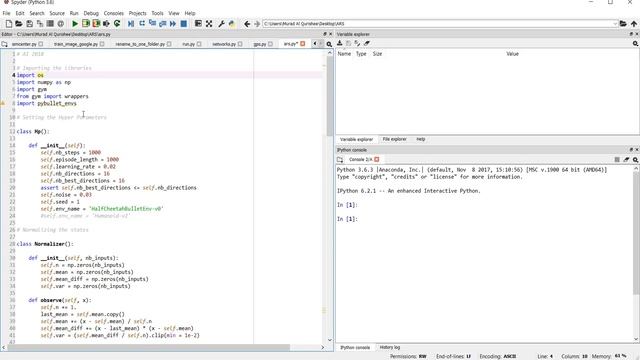Switch to the rename_to_one_folder.py tab
This screenshot has height=360, width=640.
tap(140, 44)
